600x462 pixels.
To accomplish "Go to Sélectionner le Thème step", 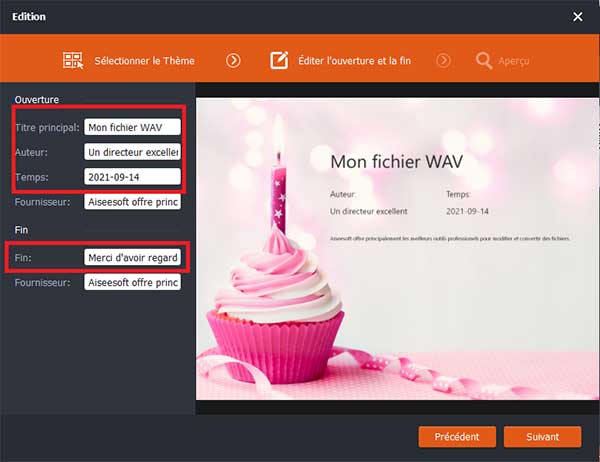I will 144,60.
